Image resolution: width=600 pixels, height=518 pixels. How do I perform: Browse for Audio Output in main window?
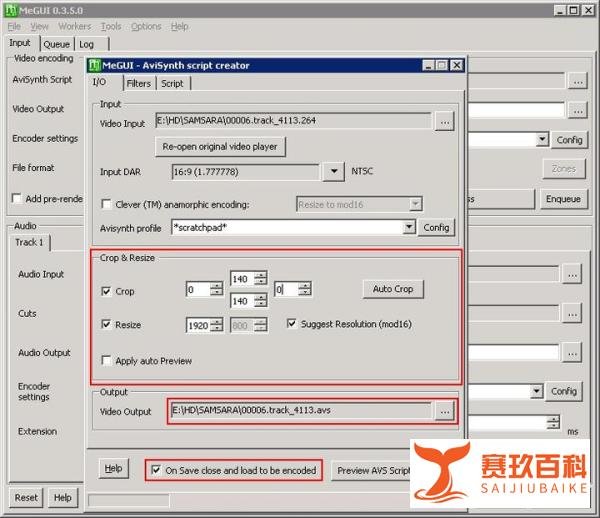click(x=572, y=353)
